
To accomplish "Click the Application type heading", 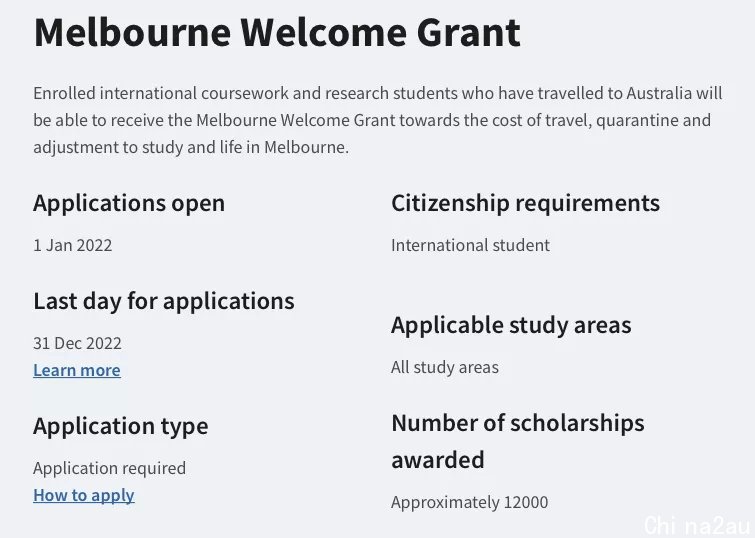I will tap(121, 426).
